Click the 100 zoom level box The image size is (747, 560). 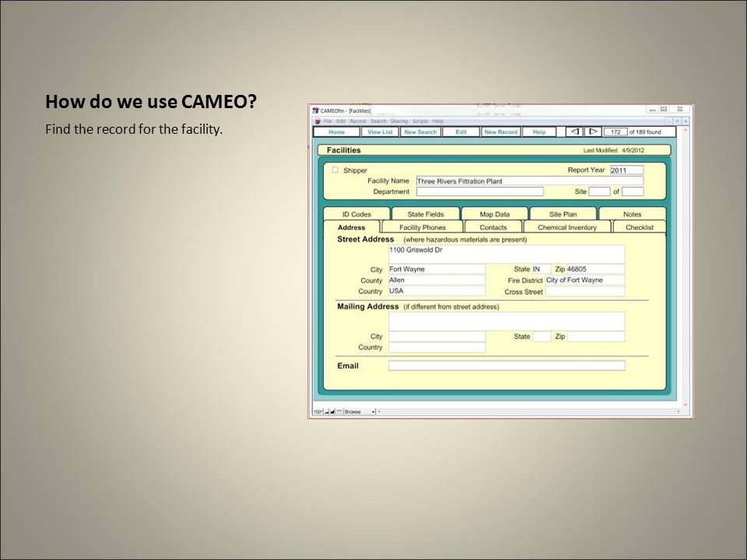(x=318, y=411)
